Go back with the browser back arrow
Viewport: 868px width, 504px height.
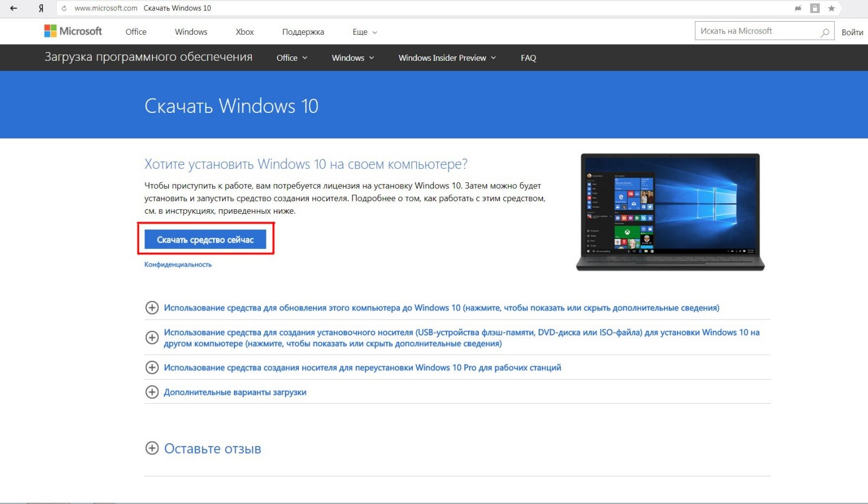tap(14, 8)
